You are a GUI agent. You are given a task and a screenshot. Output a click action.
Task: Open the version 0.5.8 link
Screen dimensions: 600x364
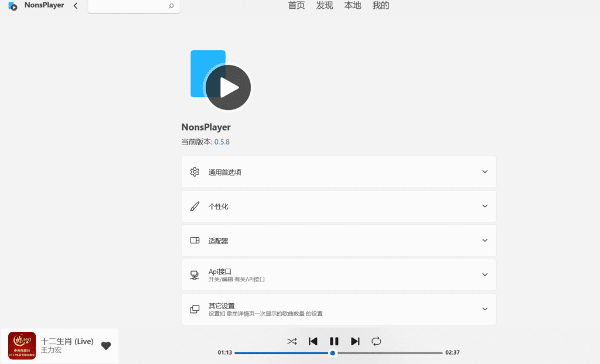(x=222, y=142)
